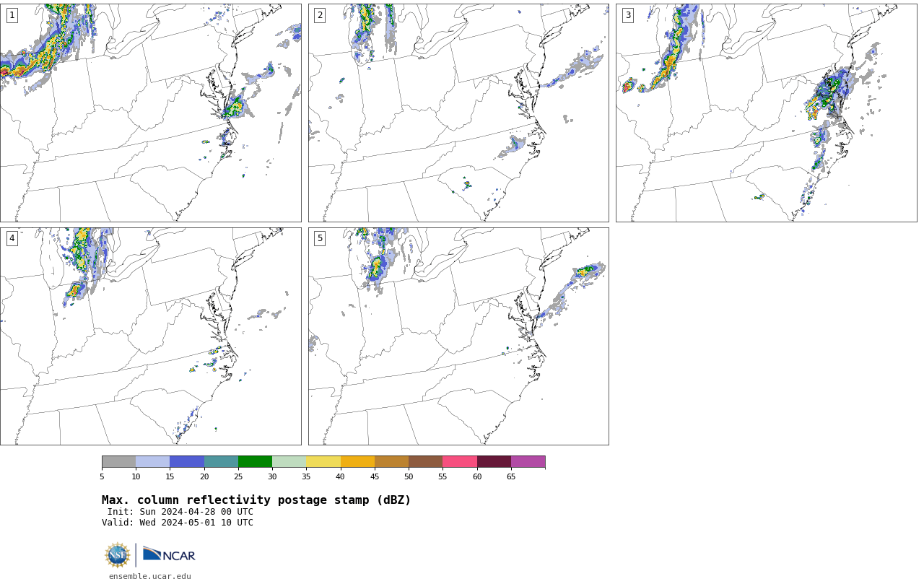
Task: Click the dark green 25-30 dBZ swatch
Action: [255, 462]
